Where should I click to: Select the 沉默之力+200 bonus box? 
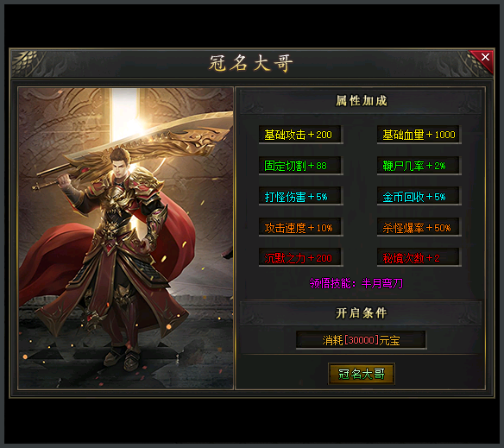(301, 257)
